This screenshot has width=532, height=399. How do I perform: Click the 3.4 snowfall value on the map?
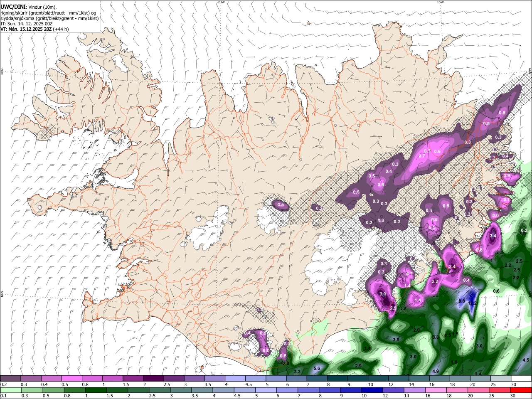[493, 236]
